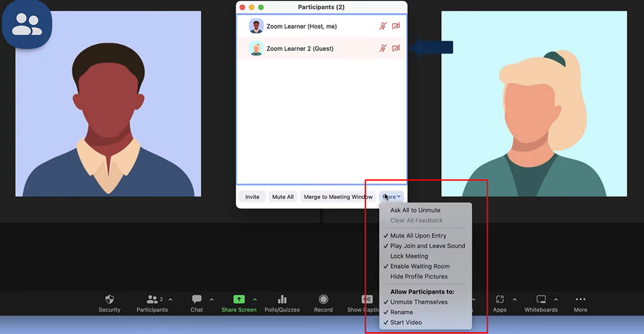Toggle Play Join and Leave Sound
Screen dimensions: 644x334
point(427,246)
